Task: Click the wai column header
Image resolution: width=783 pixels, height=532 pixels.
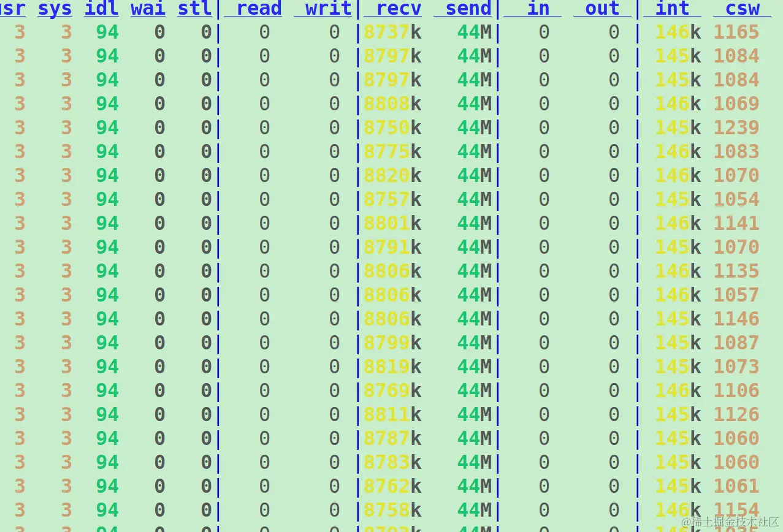Action: pyautogui.click(x=148, y=9)
